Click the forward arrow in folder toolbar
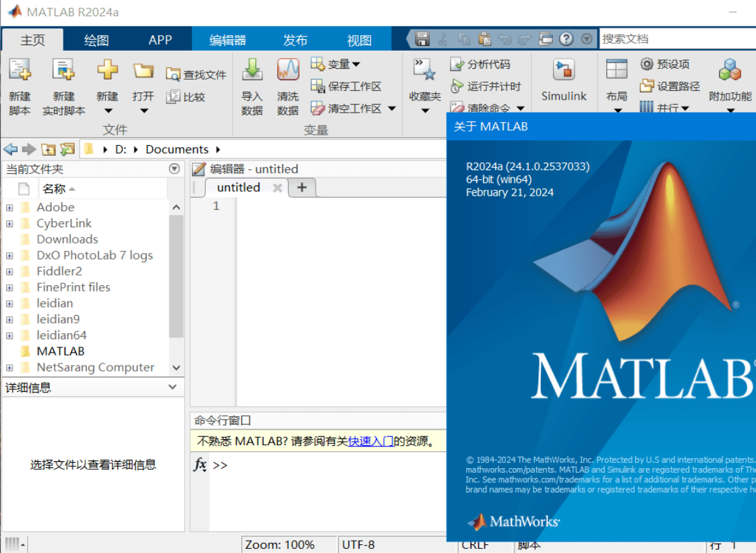 (x=30, y=150)
